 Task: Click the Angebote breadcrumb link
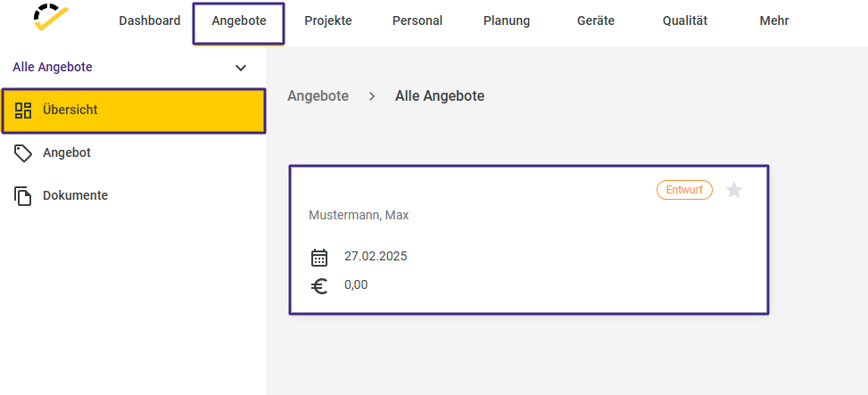318,96
